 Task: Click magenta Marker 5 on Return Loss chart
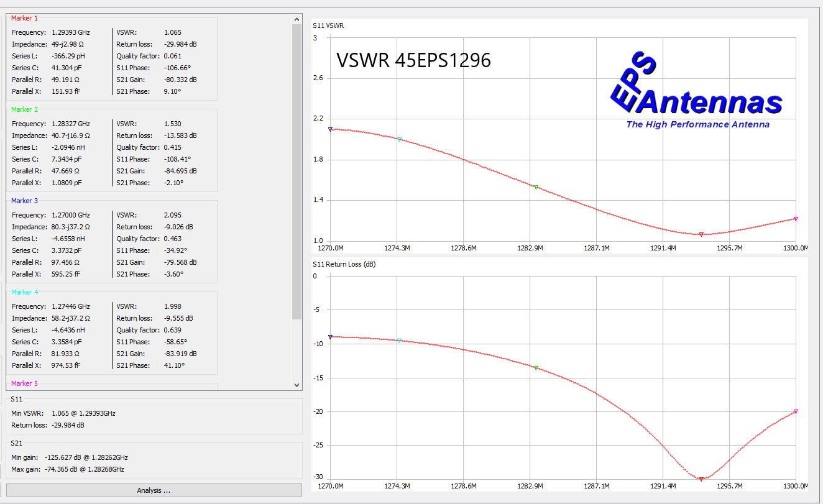pos(795,411)
